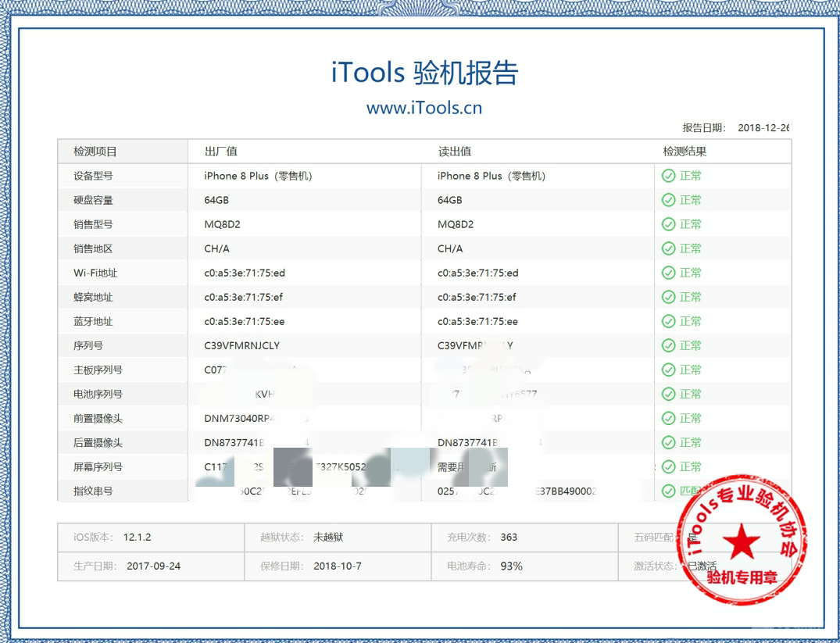Click the 正常 result text for 设备型号
The height and width of the screenshot is (643, 840).
pos(691,176)
